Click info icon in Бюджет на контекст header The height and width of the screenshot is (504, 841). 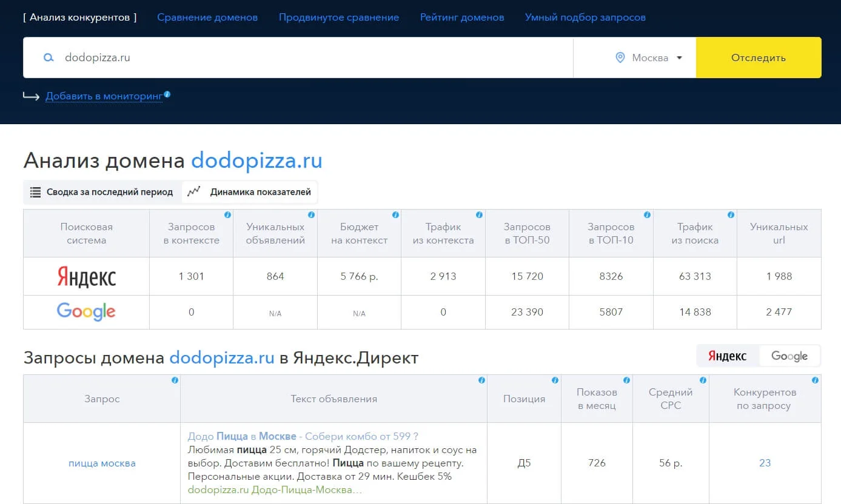[395, 215]
